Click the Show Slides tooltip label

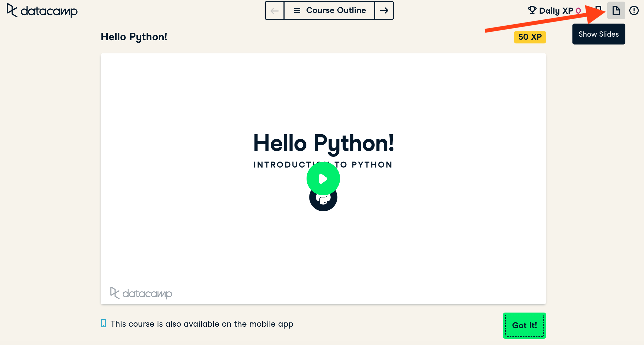598,34
